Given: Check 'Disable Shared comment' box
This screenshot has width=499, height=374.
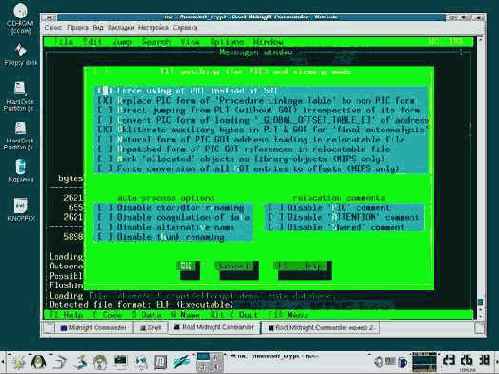Looking at the screenshot, I should coord(276,227).
